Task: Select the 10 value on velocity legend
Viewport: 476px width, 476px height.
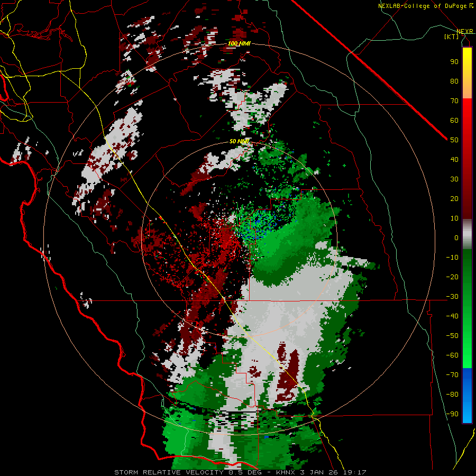Action: tap(454, 218)
